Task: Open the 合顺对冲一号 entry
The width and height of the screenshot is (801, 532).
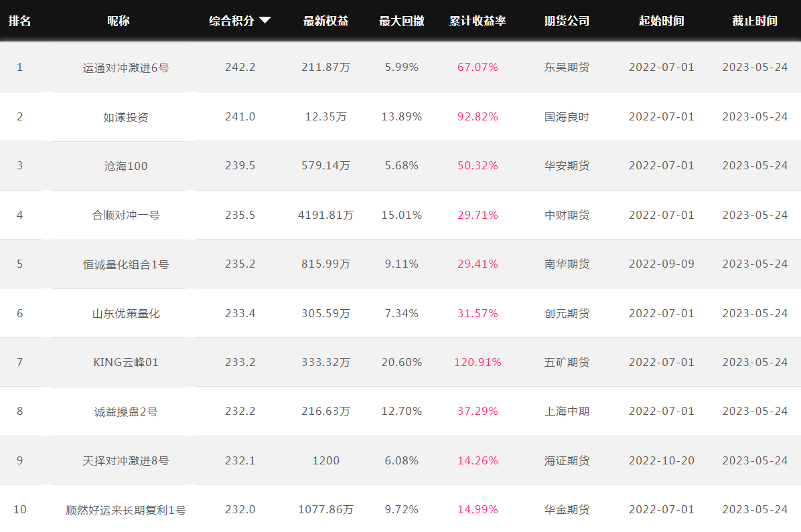Action: click(x=126, y=215)
